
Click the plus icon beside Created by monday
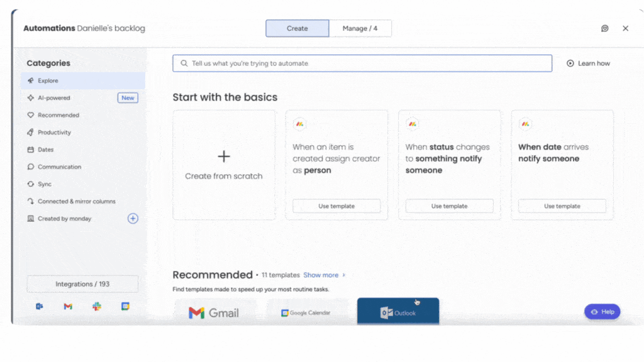click(x=133, y=218)
